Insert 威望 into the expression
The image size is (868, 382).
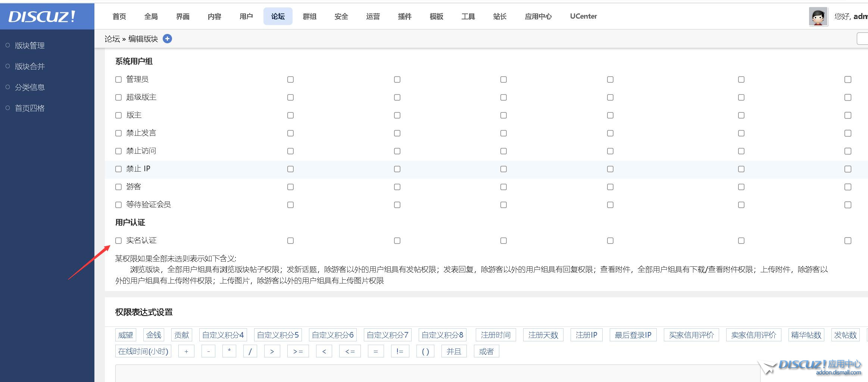click(x=125, y=335)
